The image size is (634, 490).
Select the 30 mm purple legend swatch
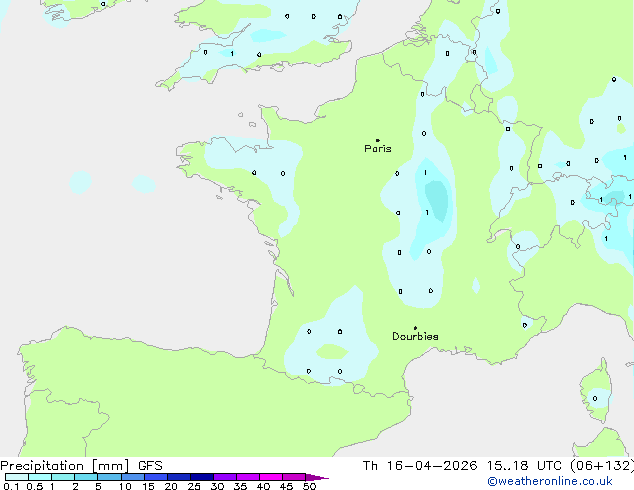[x=225, y=477]
